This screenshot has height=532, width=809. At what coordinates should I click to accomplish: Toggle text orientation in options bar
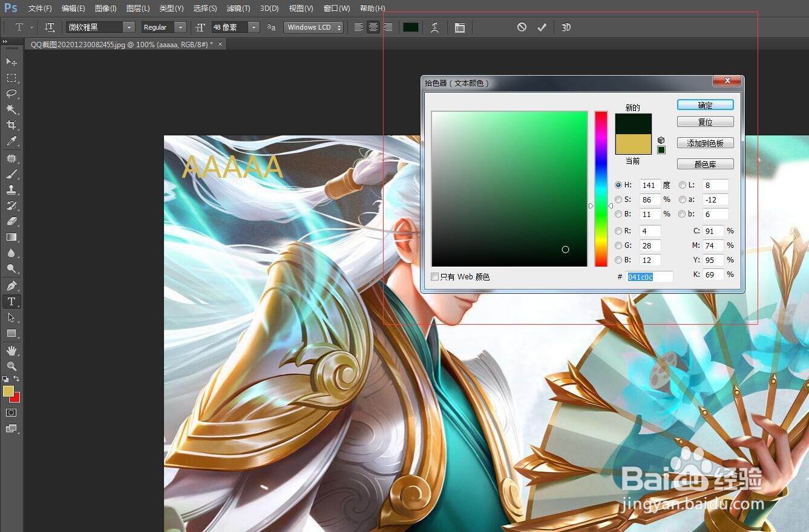tap(50, 27)
